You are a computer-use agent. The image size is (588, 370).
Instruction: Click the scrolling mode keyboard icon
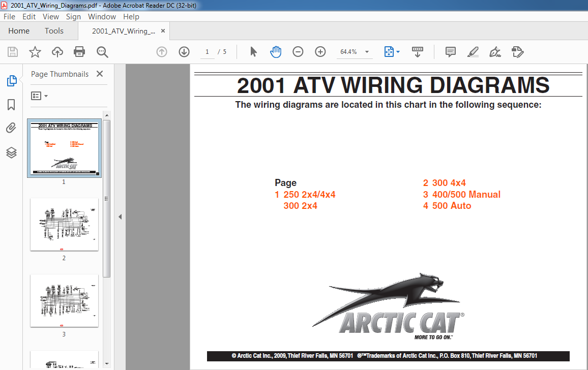[418, 52]
